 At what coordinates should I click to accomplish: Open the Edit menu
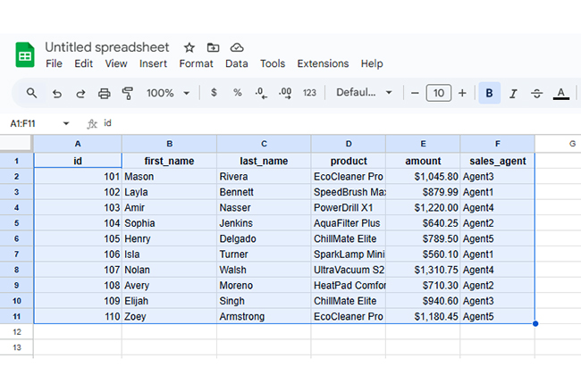click(x=83, y=63)
